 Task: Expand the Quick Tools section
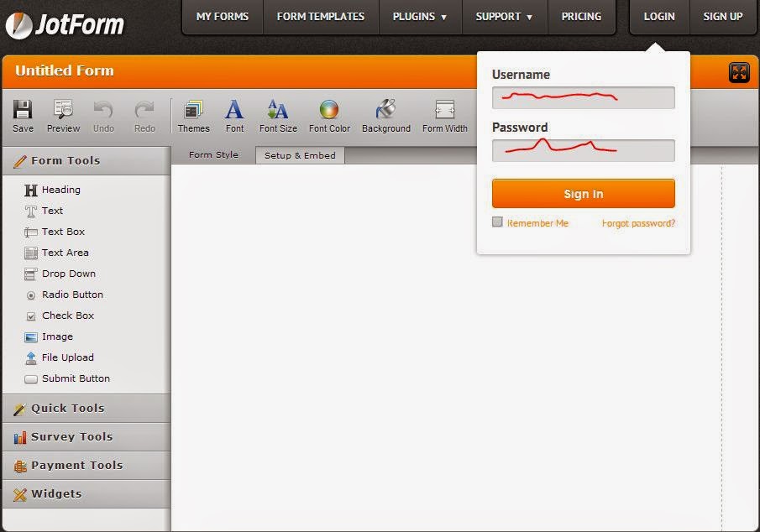click(x=86, y=409)
